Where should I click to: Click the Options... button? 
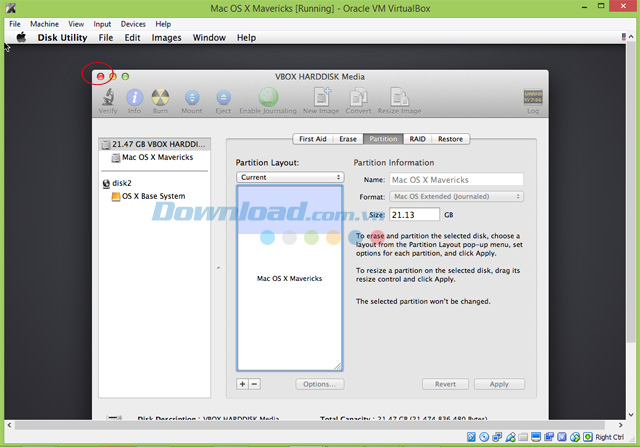point(320,384)
